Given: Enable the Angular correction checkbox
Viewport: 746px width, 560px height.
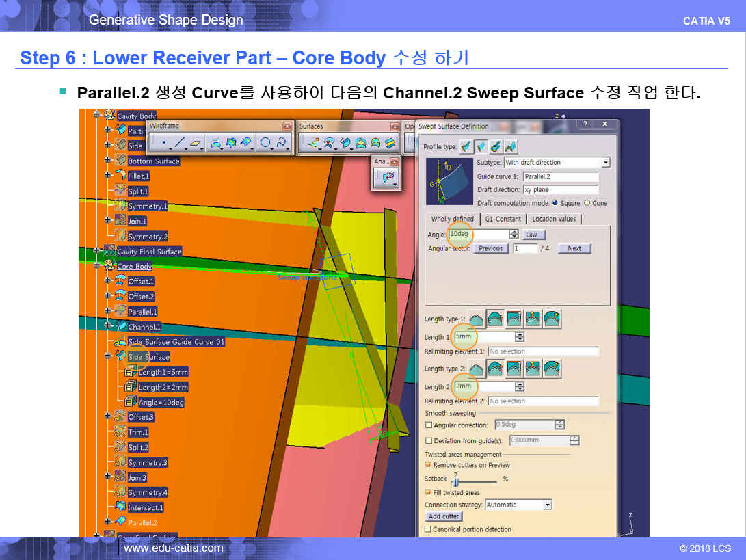Looking at the screenshot, I should [x=429, y=425].
